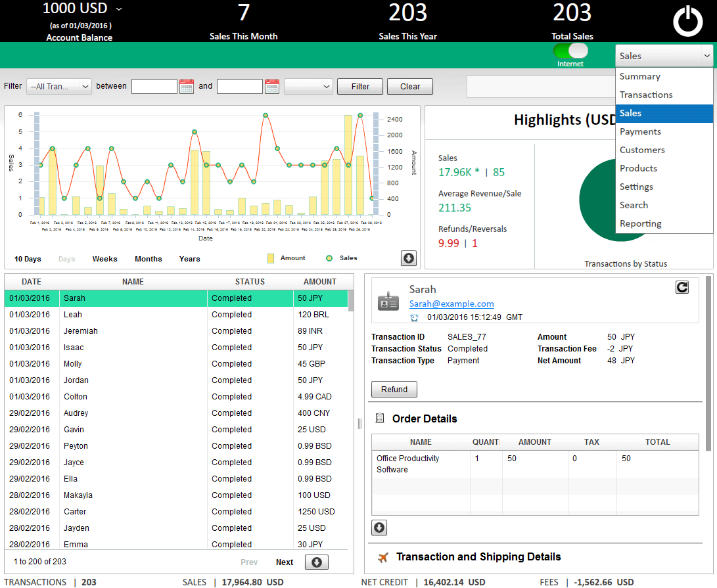Click the search box beside Clear
The height and width of the screenshot is (588, 717).
coord(540,87)
